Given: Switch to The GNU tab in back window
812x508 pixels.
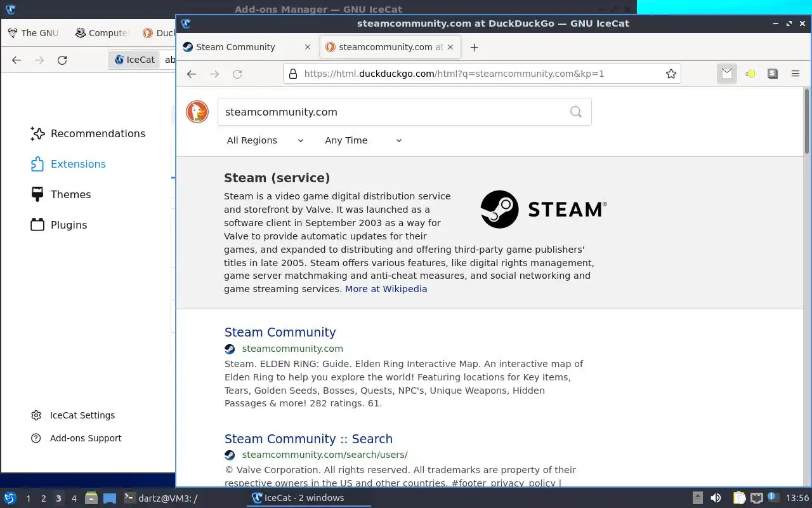Looking at the screenshot, I should (34, 33).
